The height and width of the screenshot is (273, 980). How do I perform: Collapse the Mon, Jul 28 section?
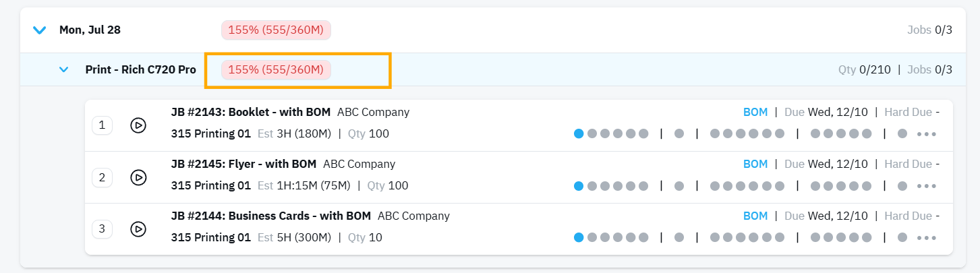(x=40, y=30)
